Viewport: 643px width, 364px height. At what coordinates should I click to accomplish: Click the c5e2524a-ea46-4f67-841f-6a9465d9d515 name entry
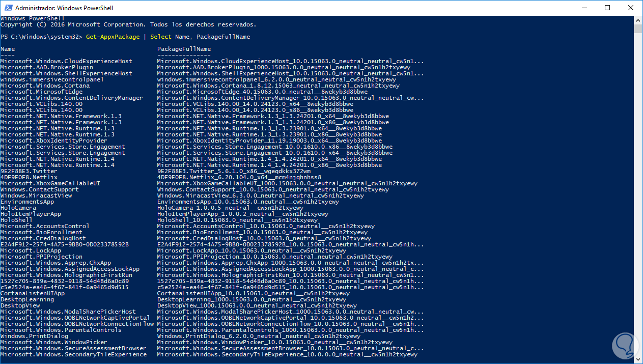65,287
